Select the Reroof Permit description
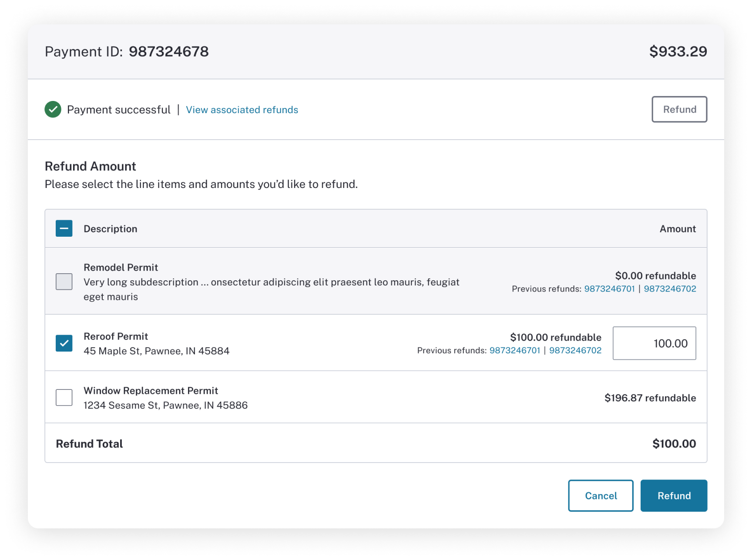This screenshot has height=560, width=752. [116, 336]
